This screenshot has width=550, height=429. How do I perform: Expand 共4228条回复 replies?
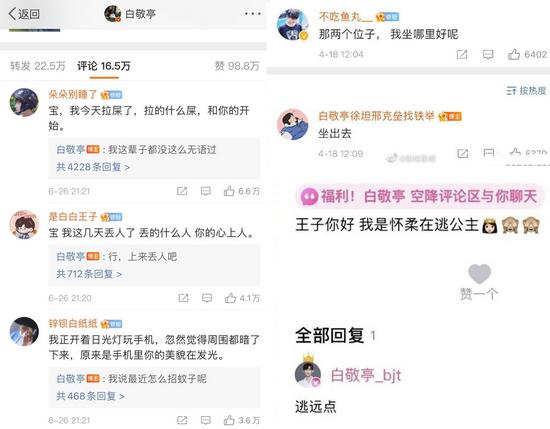click(x=93, y=167)
